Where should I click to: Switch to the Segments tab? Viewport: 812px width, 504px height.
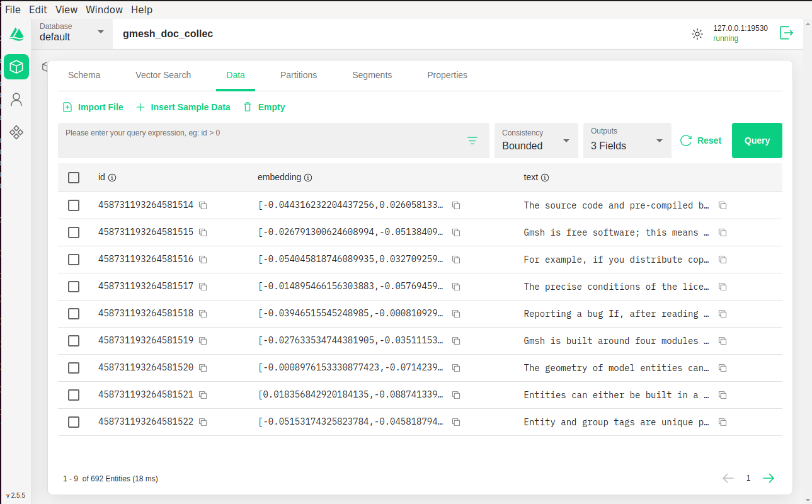(x=372, y=75)
